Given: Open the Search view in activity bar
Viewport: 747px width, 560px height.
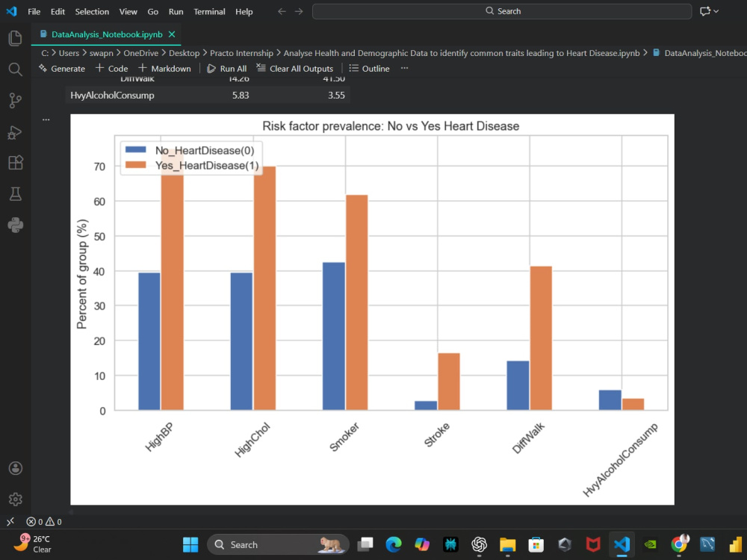Looking at the screenshot, I should click(x=15, y=69).
